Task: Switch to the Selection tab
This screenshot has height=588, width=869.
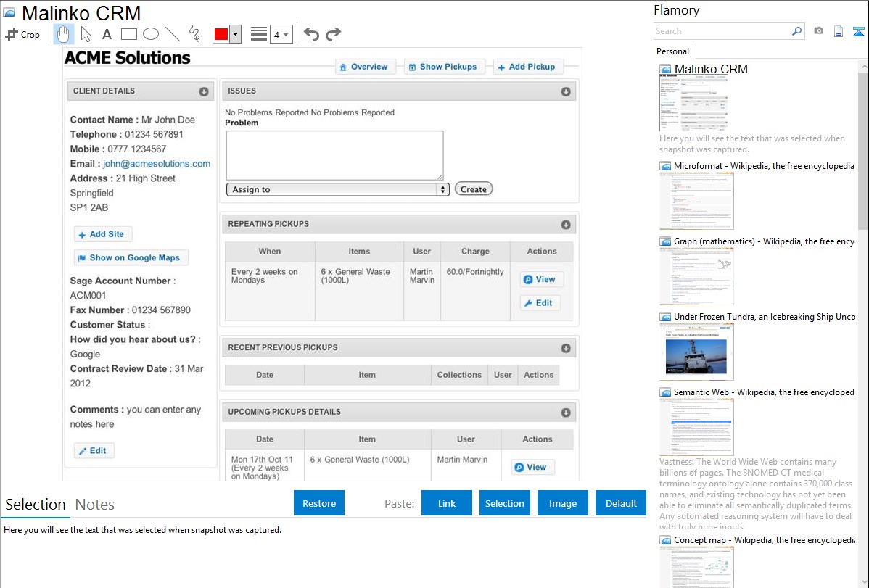Action: coord(36,505)
